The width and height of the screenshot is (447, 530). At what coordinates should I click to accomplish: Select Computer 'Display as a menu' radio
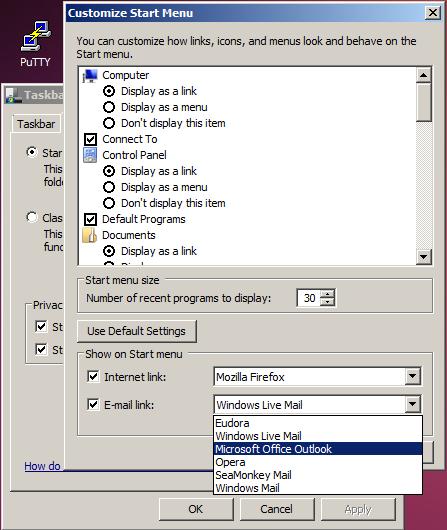click(109, 107)
